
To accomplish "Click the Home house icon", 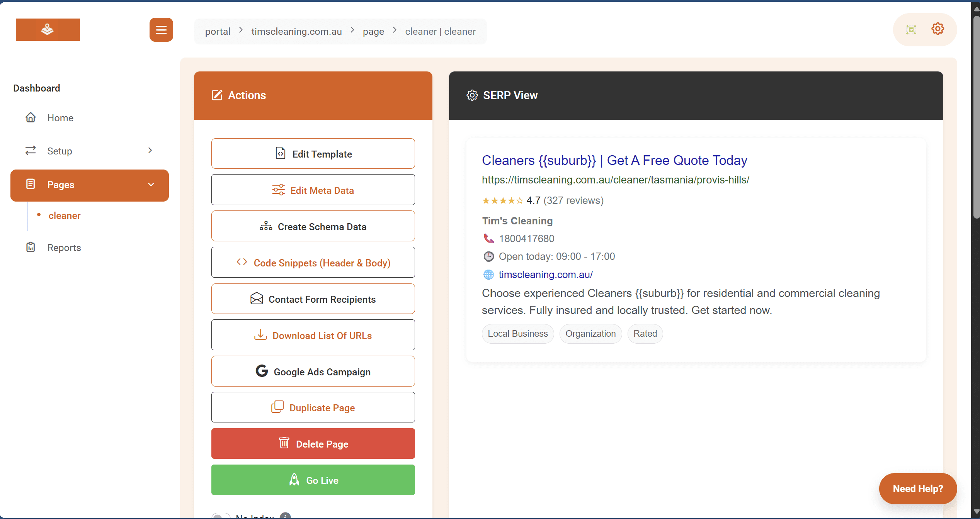I will coord(31,117).
